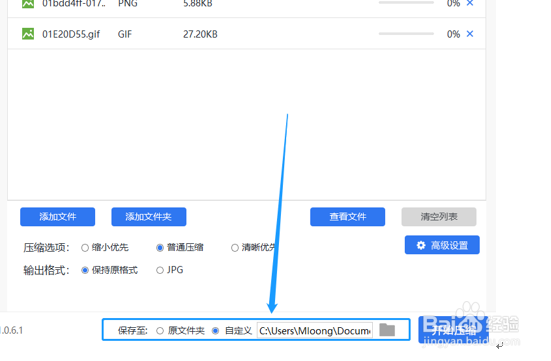Click the 添加文件 button

coord(58,217)
